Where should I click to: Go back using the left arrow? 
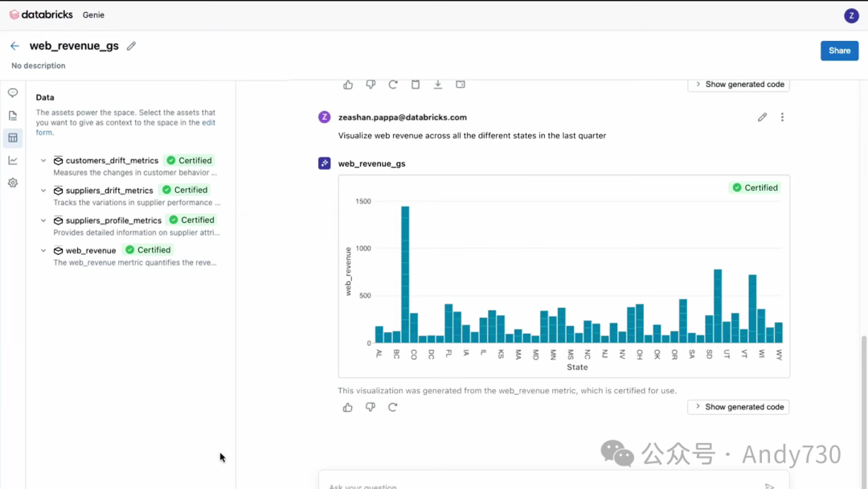tap(15, 46)
